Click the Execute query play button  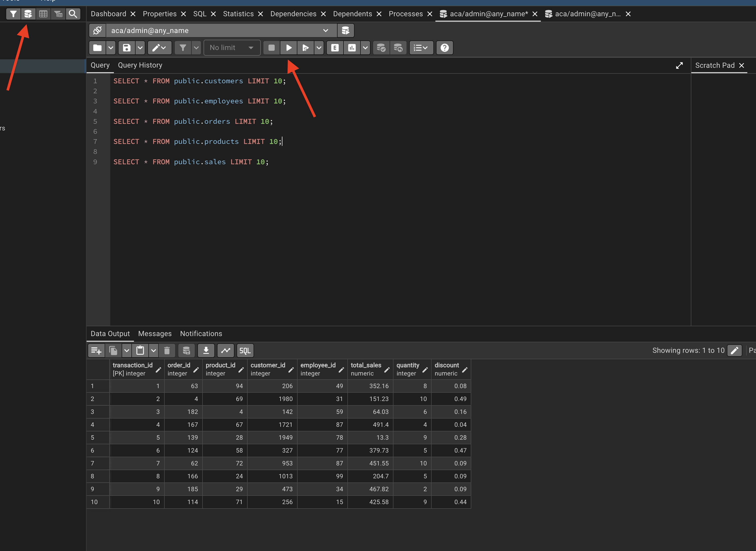click(289, 48)
